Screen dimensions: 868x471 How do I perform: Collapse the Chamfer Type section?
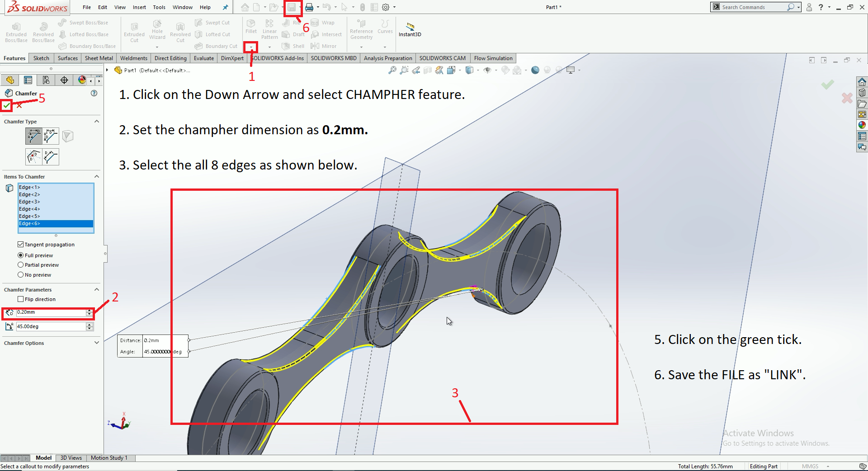click(x=96, y=122)
